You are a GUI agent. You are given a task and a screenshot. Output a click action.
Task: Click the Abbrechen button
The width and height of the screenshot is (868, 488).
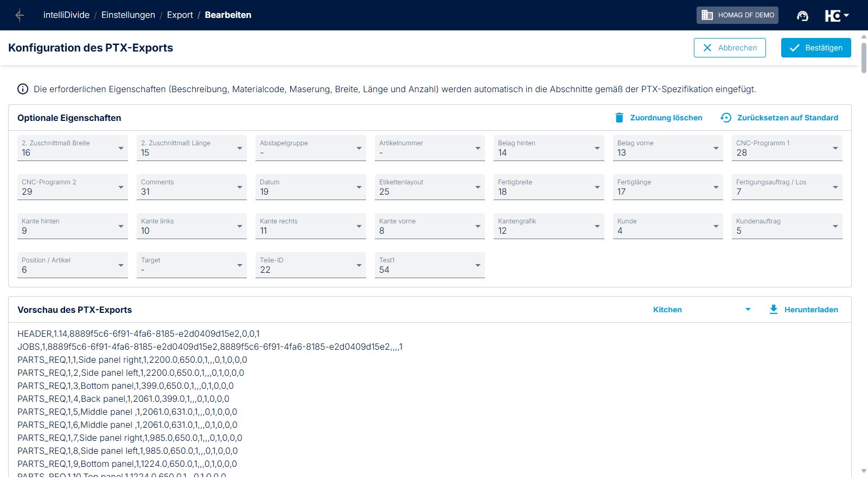tap(730, 48)
